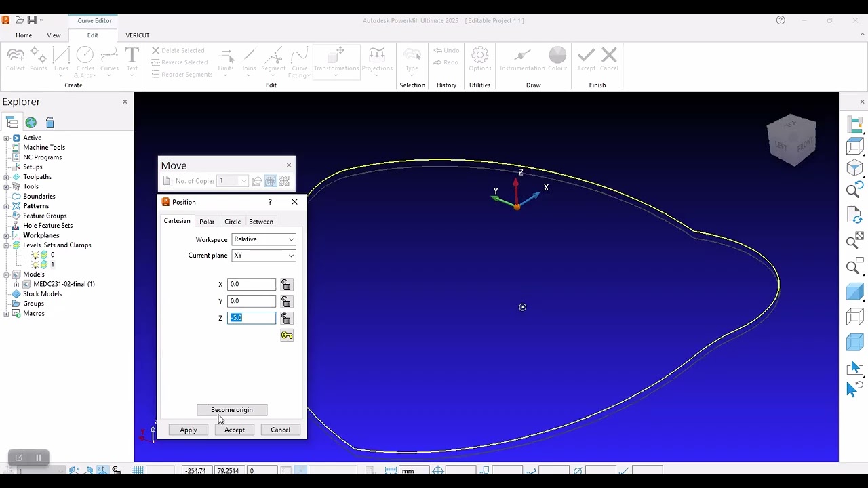Open the VERICUT ribbon tab
The width and height of the screenshot is (868, 488).
click(x=138, y=35)
